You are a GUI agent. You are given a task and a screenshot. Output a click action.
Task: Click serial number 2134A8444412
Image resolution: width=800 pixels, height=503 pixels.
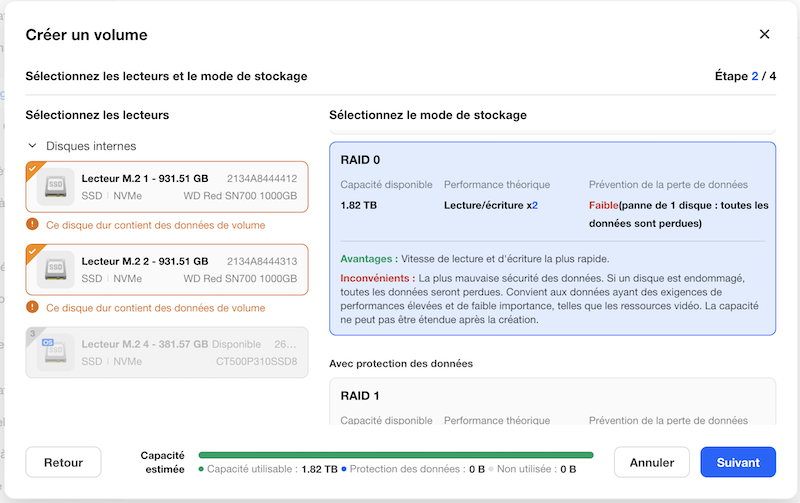coord(262,179)
